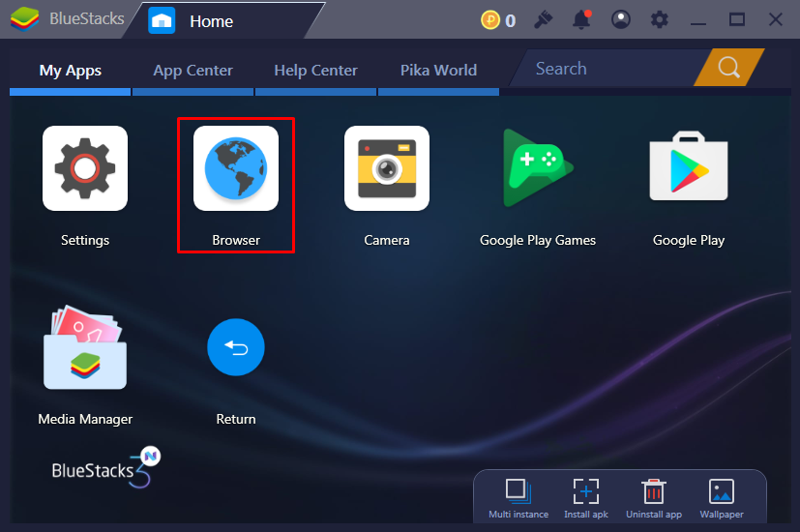Image resolution: width=800 pixels, height=532 pixels.
Task: Click the Uninstall app trash icon
Action: pos(654,491)
